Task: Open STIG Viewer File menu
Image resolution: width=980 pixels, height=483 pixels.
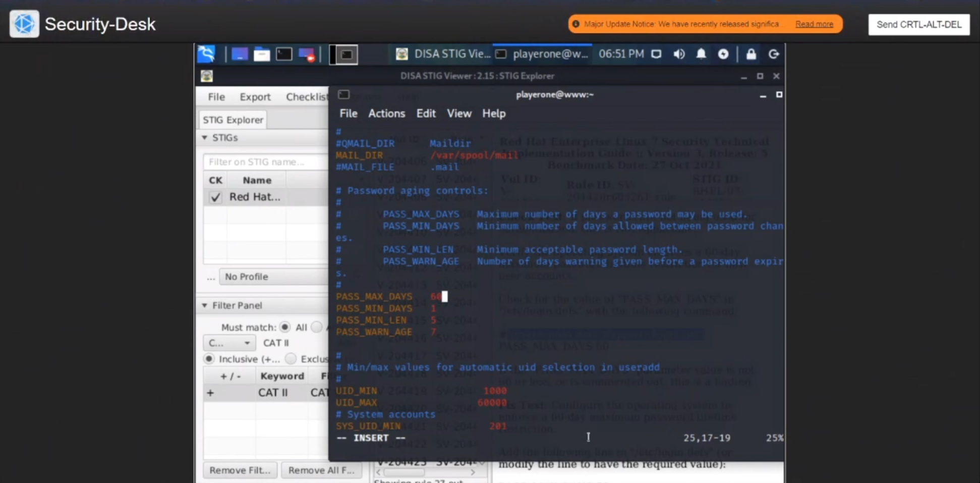Action: pyautogui.click(x=216, y=97)
